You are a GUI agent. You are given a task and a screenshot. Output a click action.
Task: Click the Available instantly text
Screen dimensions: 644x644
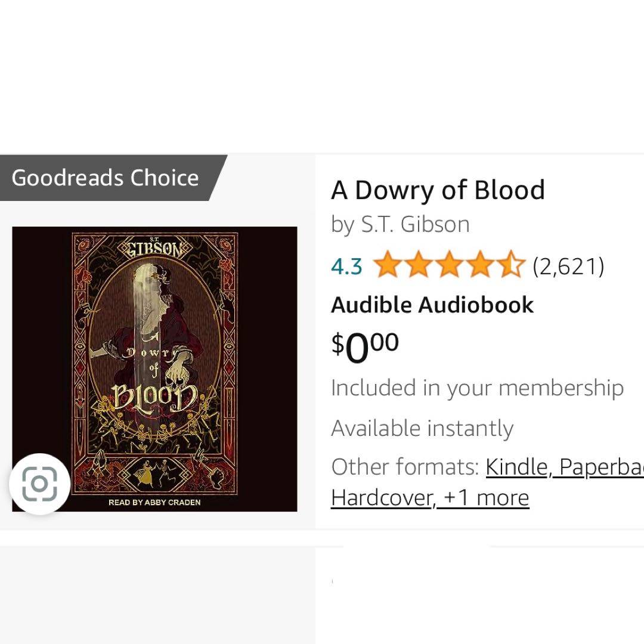tap(422, 428)
